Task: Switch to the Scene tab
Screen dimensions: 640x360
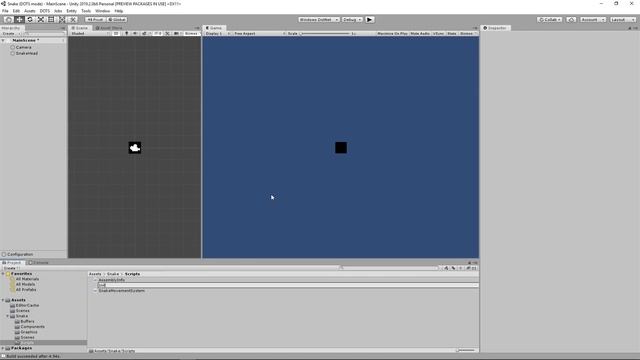Action: click(80, 28)
